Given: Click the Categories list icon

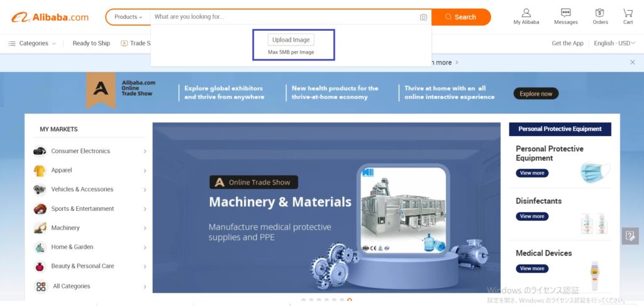Looking at the screenshot, I should [x=12, y=43].
